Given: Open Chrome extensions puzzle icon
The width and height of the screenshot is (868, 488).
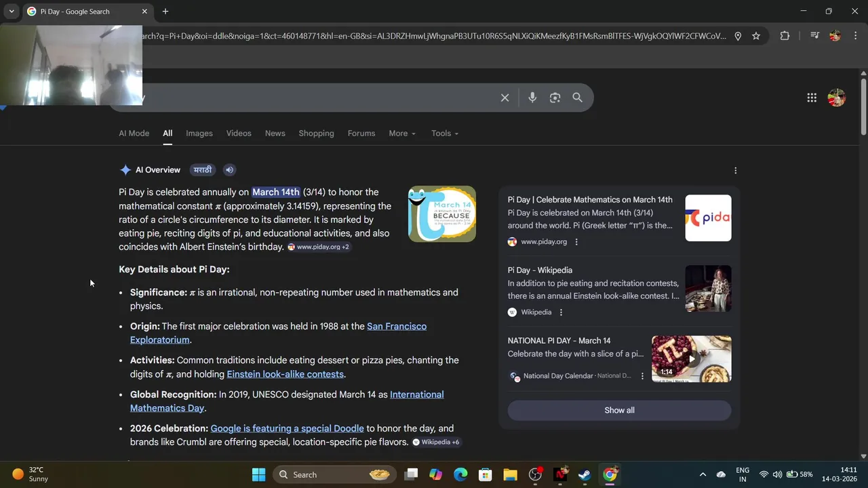Looking at the screenshot, I should tap(785, 36).
